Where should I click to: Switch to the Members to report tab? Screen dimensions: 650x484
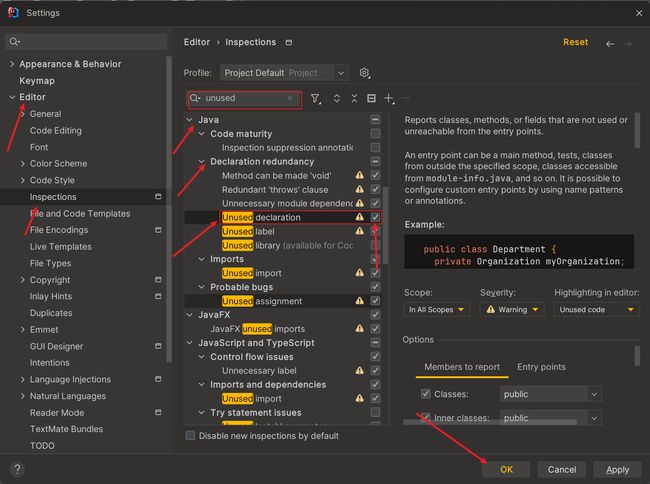(462, 367)
